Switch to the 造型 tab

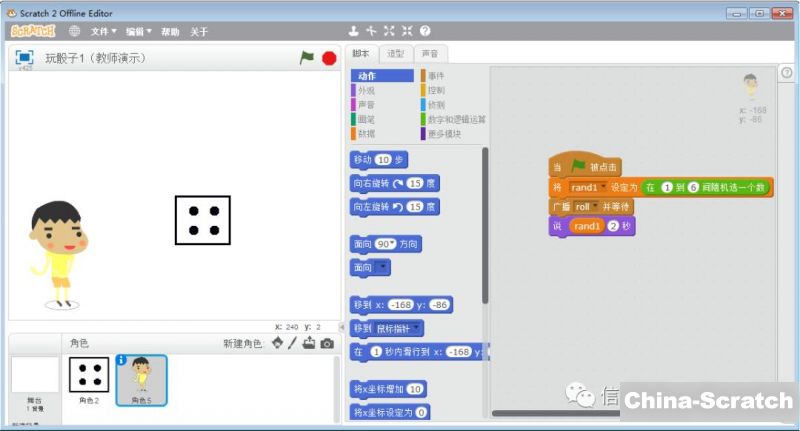pos(396,53)
